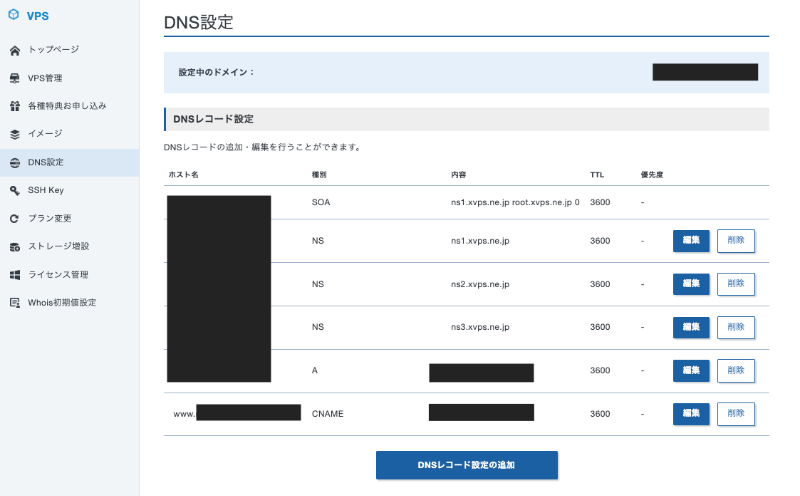Click the globe icon beside DNS設定
The width and height of the screenshot is (800, 496).
(x=14, y=162)
